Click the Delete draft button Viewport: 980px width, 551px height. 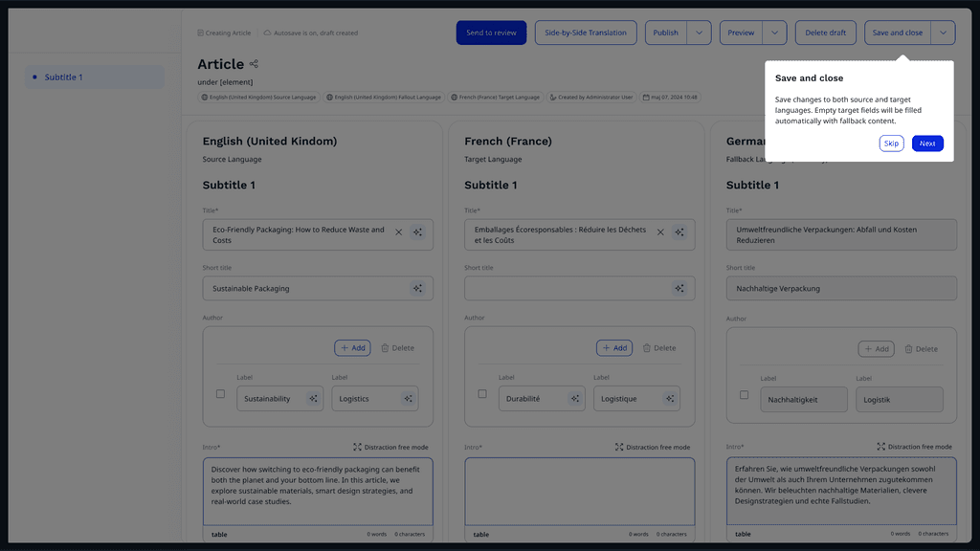[x=826, y=33]
